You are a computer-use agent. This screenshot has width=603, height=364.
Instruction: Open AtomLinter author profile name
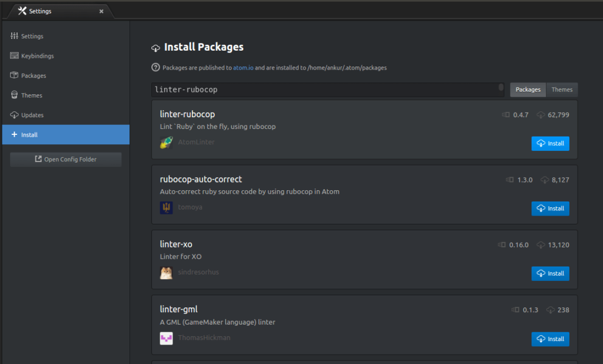[x=196, y=142]
